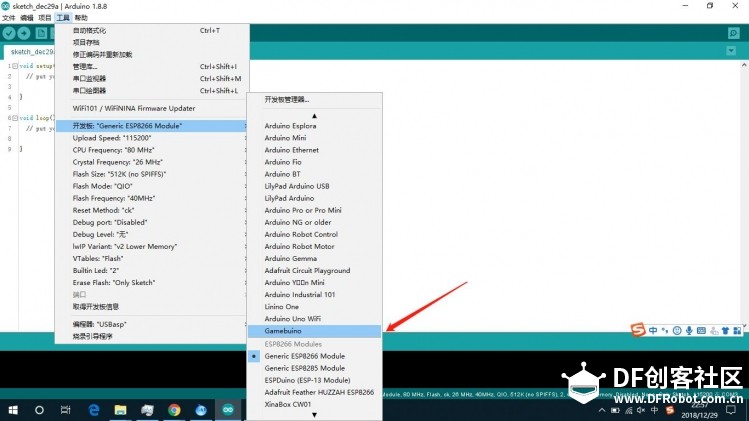The image size is (749, 421).
Task: Select the Arduino Mini board
Action: [x=315, y=138]
